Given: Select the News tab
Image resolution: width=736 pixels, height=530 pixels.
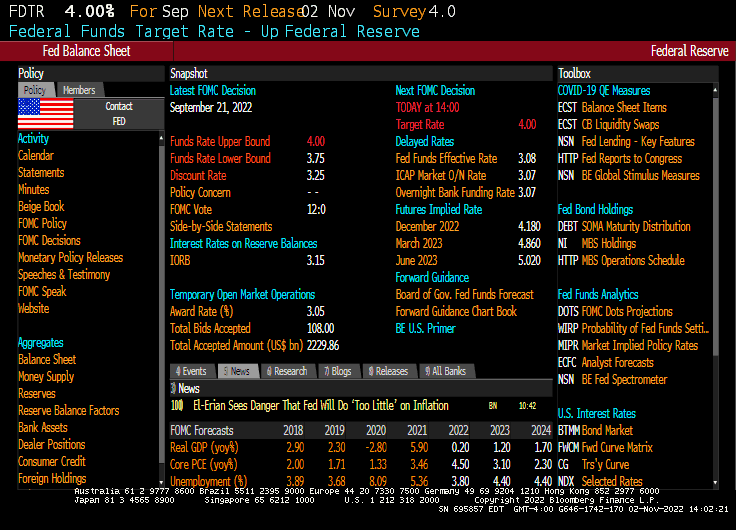Looking at the screenshot, I should coord(238,371).
